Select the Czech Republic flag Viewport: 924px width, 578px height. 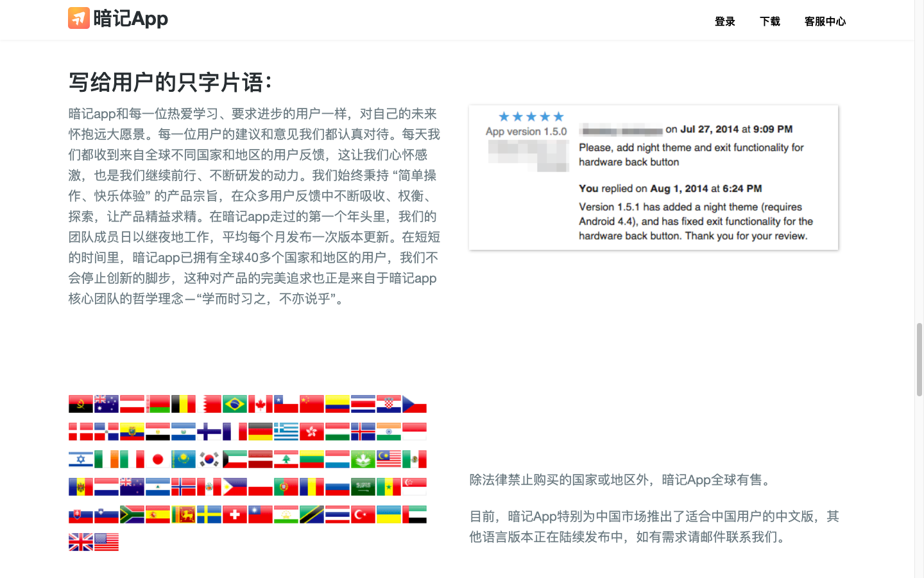tap(415, 404)
